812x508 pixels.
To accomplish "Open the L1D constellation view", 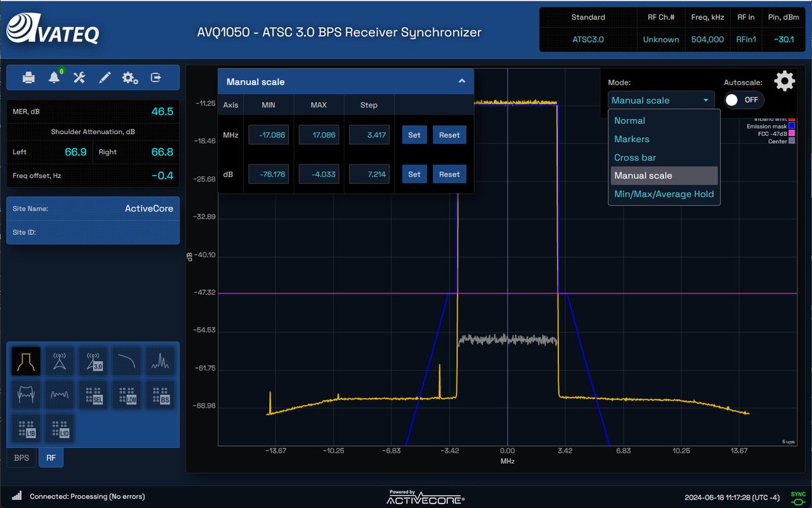I will (x=60, y=428).
